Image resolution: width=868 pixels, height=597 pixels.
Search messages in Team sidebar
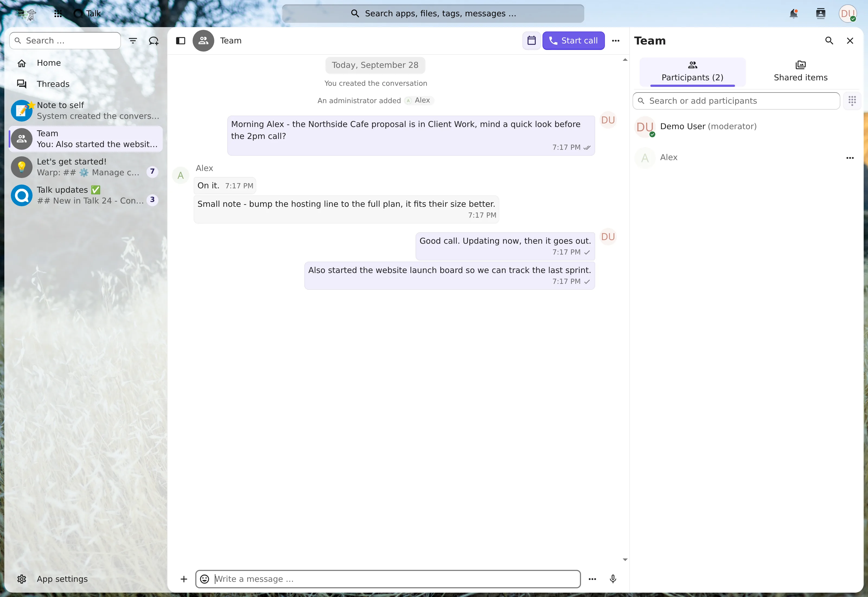pos(829,41)
